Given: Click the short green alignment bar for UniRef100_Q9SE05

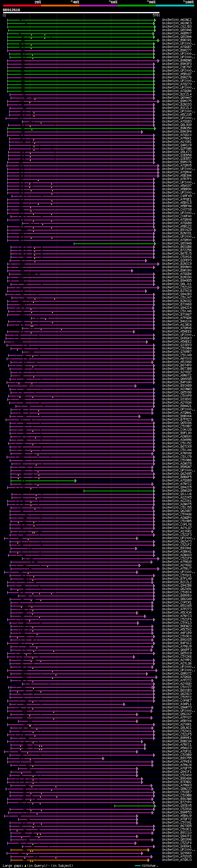Looking at the screenshot, I should [135, 806].
